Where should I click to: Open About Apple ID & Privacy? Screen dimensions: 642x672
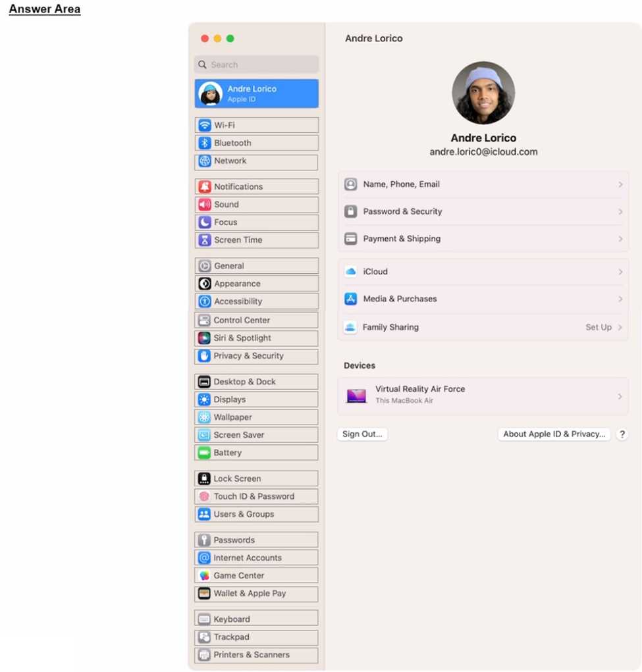[553, 434]
